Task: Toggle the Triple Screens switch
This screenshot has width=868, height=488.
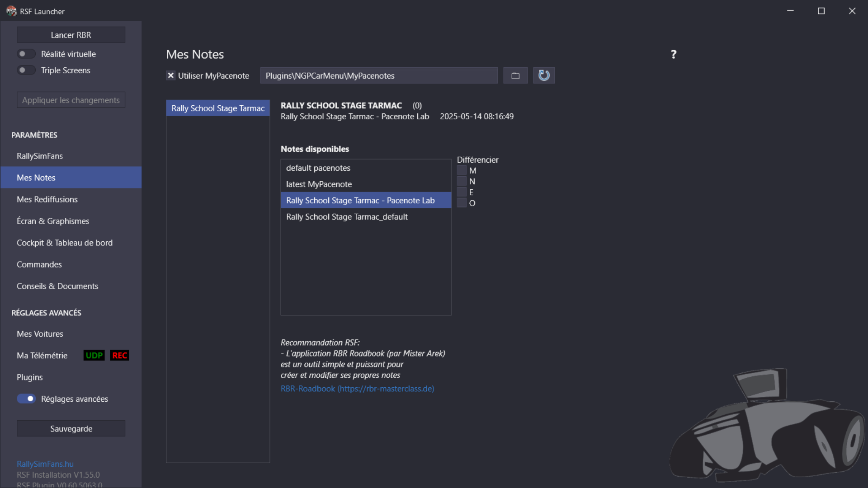Action: pos(26,70)
